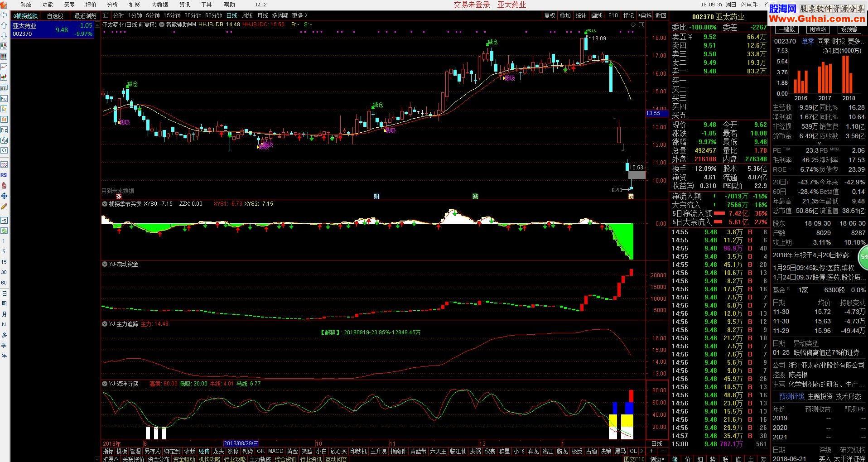Open the 资金驱动 bottom tab

pyautogui.click(x=183, y=459)
